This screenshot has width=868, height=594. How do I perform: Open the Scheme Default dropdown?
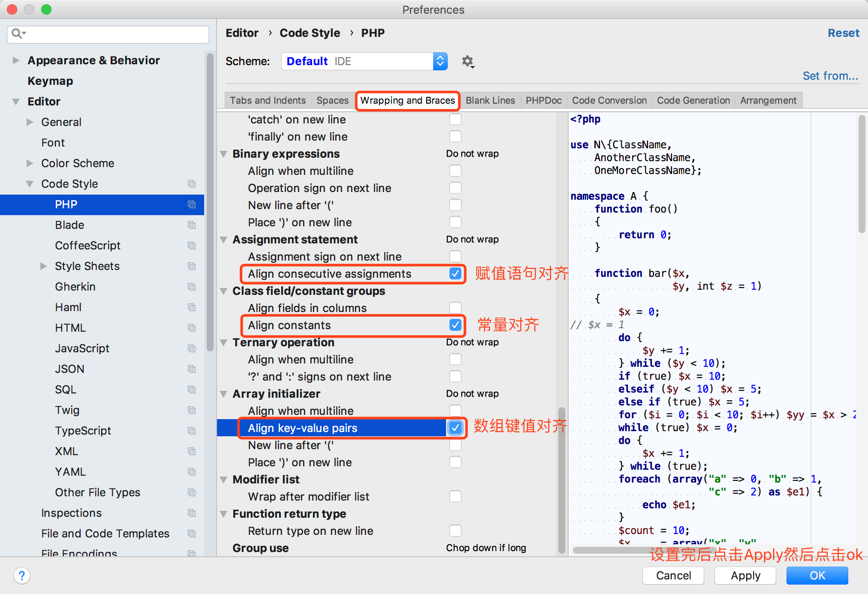point(365,61)
